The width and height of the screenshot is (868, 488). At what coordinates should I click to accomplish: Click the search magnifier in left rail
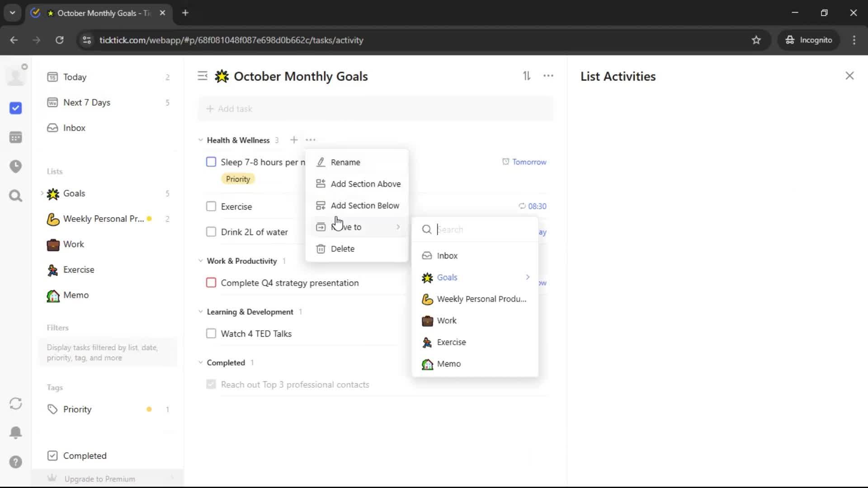pyautogui.click(x=16, y=196)
